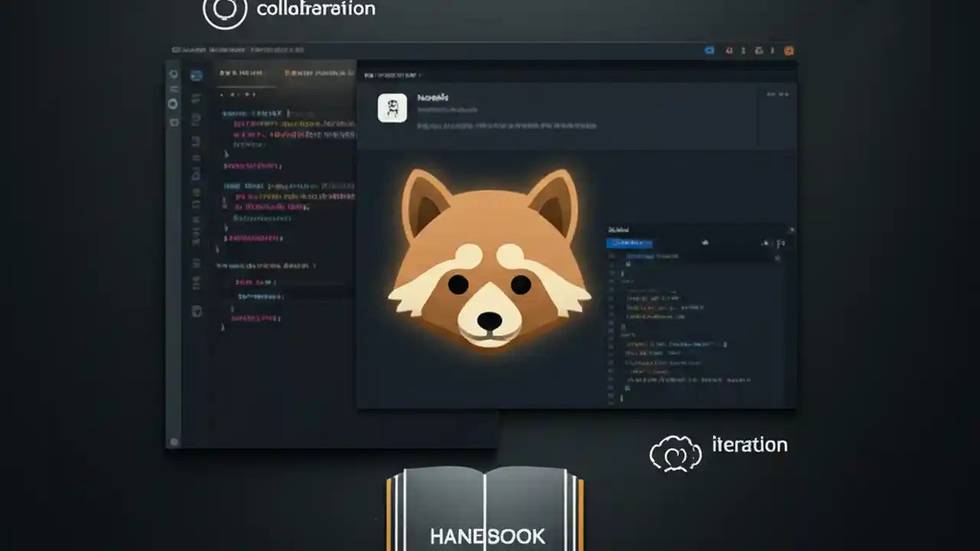Viewport: 980px width, 551px height.
Task: Click the red panda mascot icon
Action: 488,260
